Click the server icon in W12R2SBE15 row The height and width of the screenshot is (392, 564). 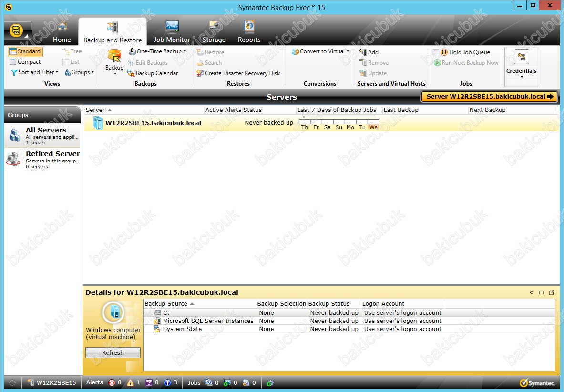[97, 123]
